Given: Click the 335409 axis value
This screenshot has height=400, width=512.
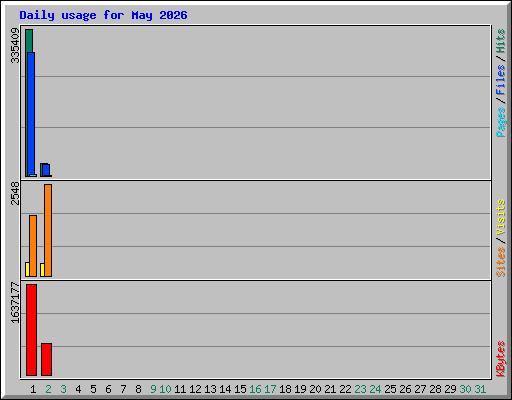Looking at the screenshot, I should pos(15,45).
